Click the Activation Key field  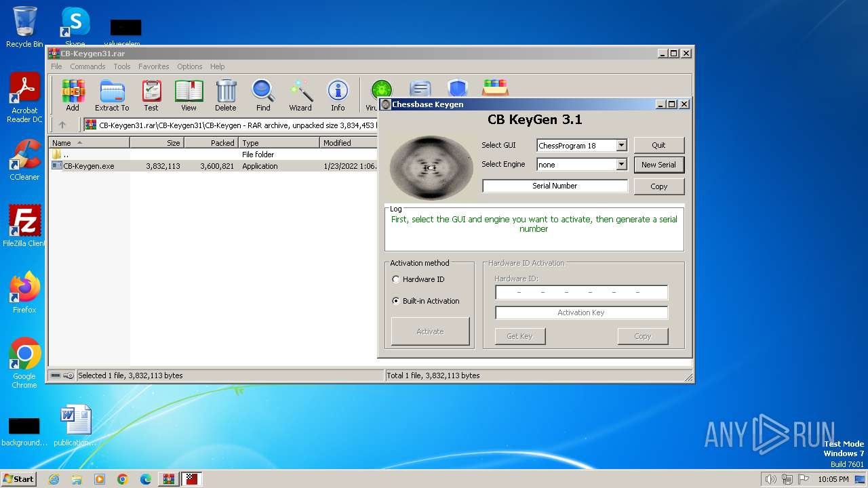pyautogui.click(x=581, y=312)
